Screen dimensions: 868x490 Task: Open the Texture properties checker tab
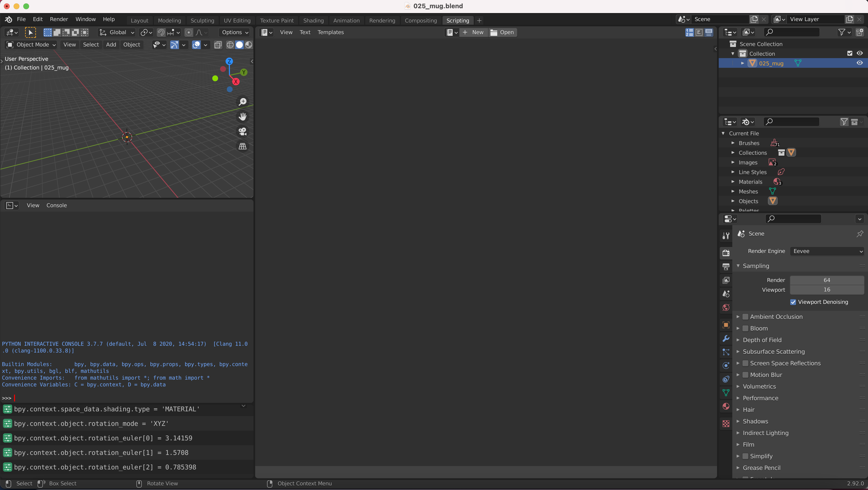[x=726, y=424]
